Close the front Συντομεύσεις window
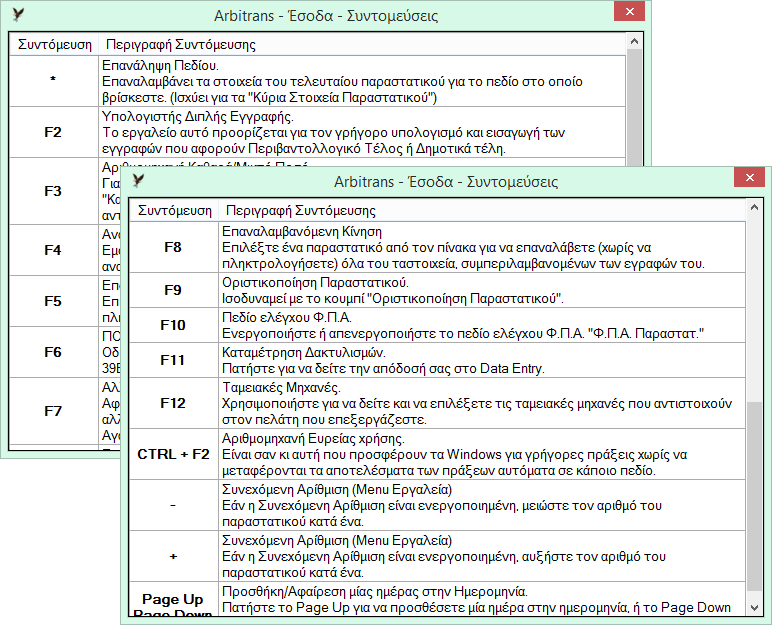Viewport: 773px width, 625px height. coord(749,177)
